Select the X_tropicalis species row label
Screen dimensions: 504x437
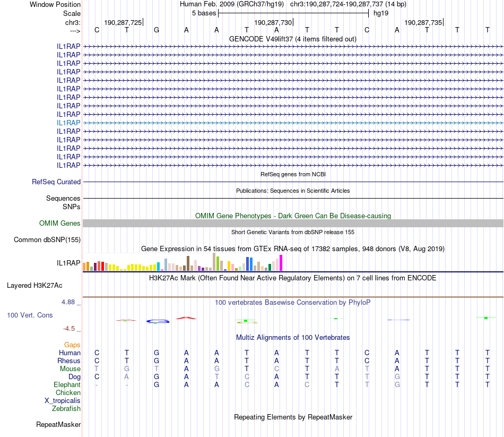[x=63, y=401]
